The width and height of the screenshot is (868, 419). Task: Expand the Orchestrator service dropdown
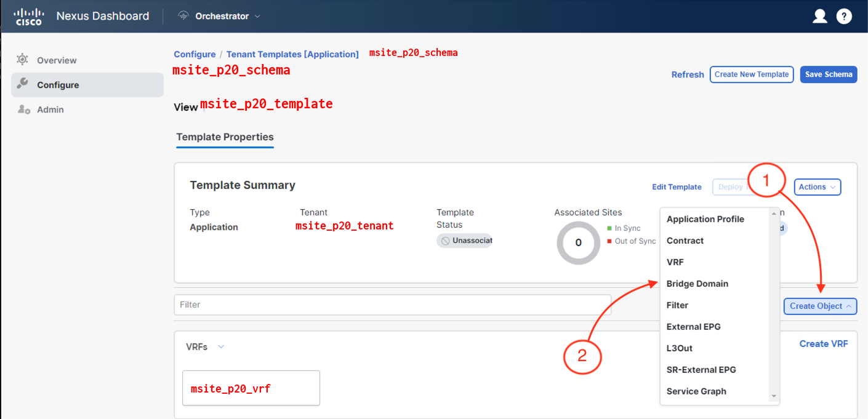coord(257,16)
